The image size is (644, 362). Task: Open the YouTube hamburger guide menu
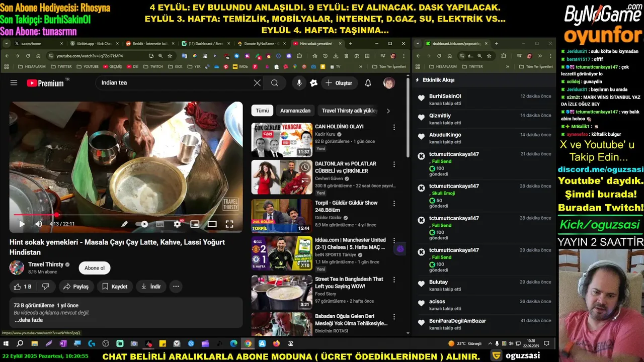point(14,83)
